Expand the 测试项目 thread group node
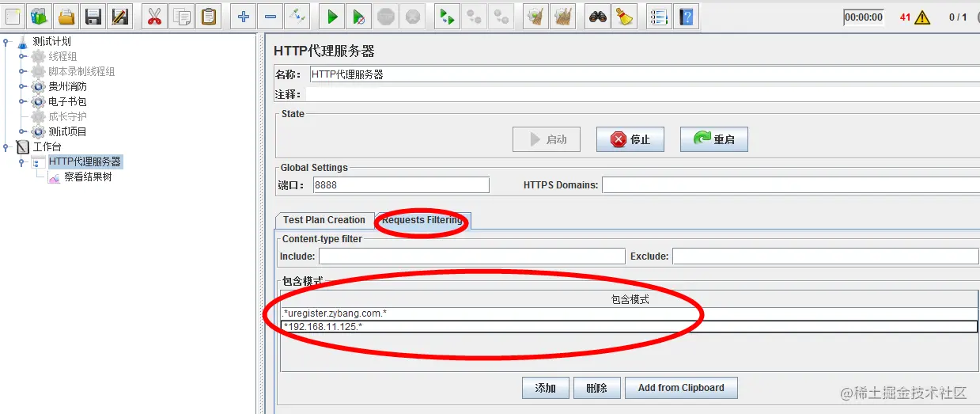Viewport: 980px width, 414px height. tap(23, 131)
